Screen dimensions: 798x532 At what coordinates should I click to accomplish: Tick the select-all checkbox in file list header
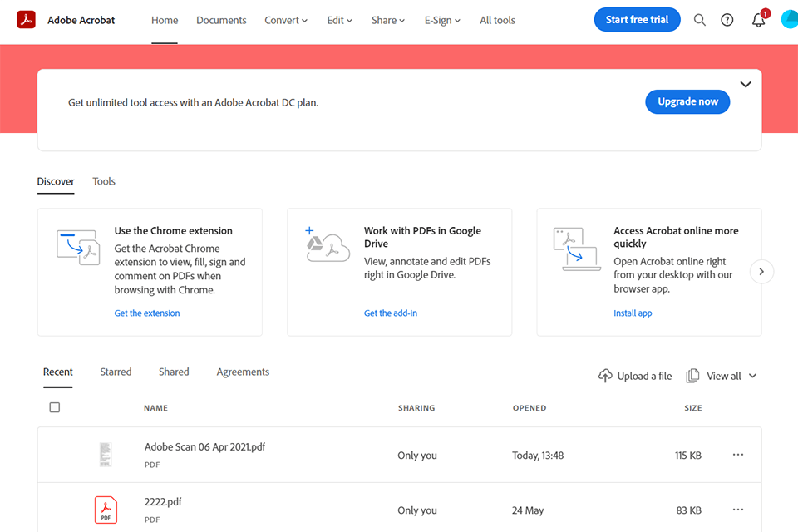[55, 407]
